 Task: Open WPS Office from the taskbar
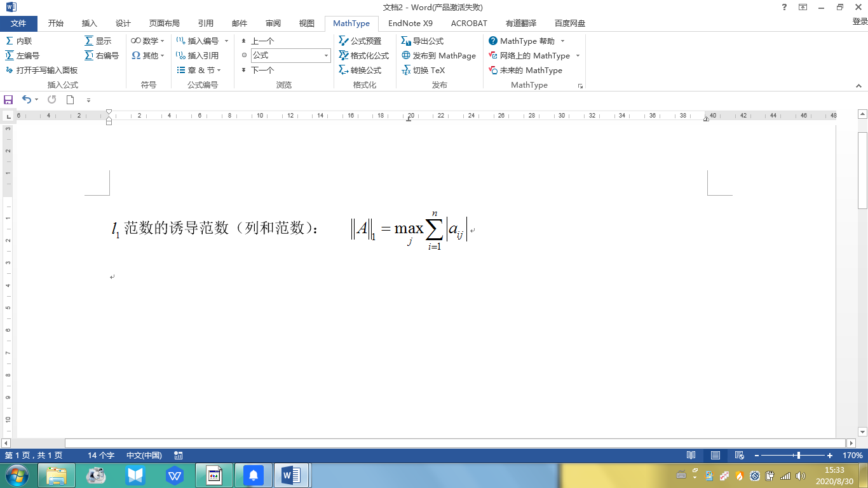coord(175,475)
